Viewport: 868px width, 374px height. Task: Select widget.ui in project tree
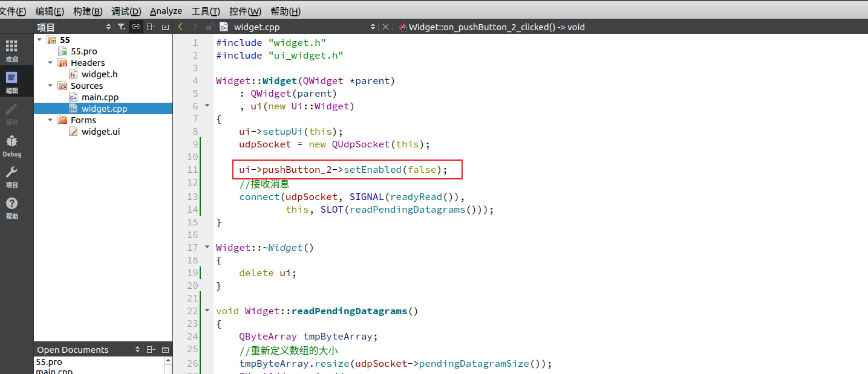point(100,132)
